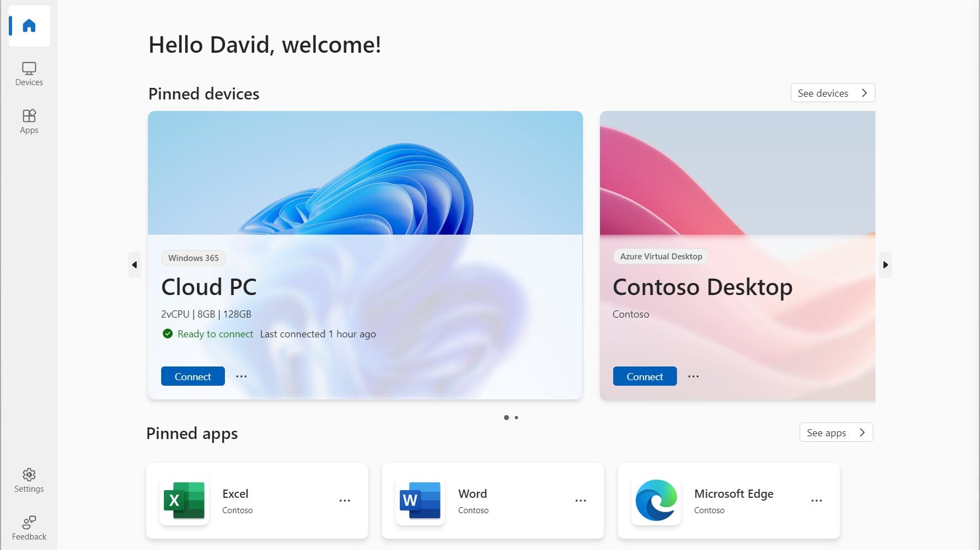Connect to the Cloud PC
The image size is (980, 550).
[192, 376]
